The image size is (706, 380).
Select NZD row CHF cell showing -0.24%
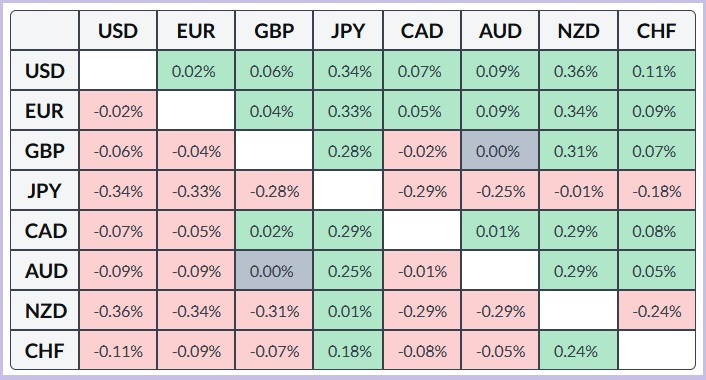point(657,311)
